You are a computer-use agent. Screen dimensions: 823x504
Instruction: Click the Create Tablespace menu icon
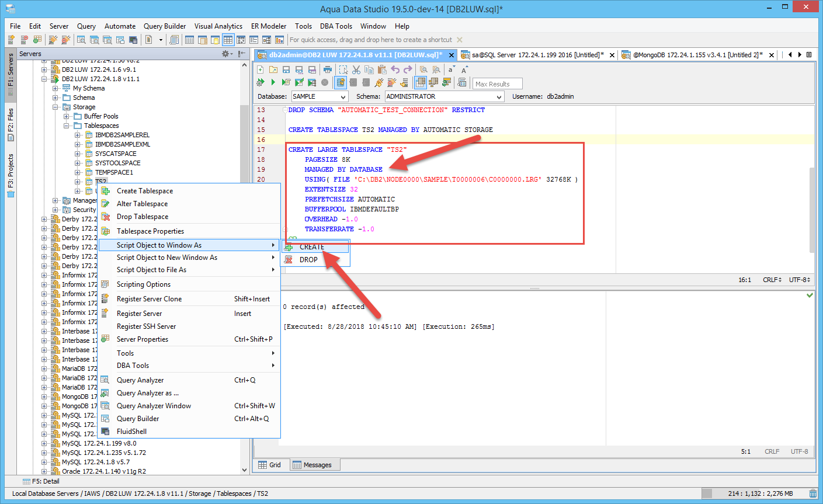click(106, 191)
